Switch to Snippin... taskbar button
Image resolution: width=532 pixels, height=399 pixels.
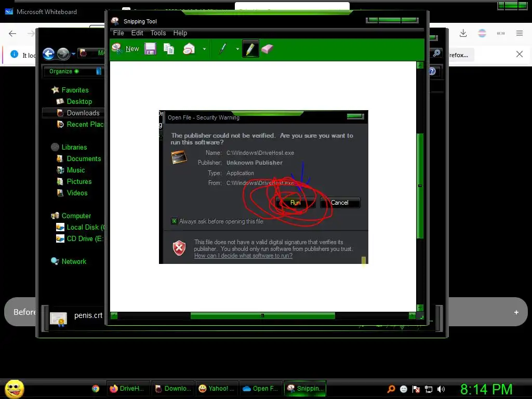click(305, 389)
